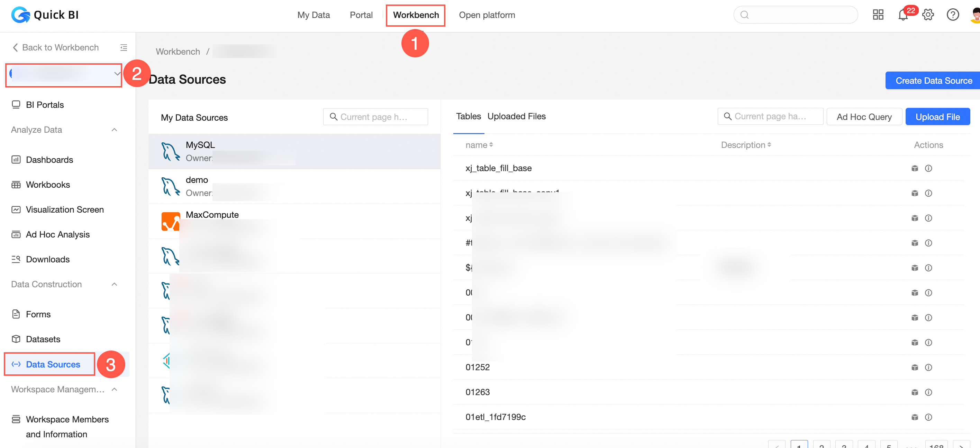This screenshot has height=448, width=980.
Task: Click the cube icon for 01etl_1fd7199c
Action: click(915, 417)
